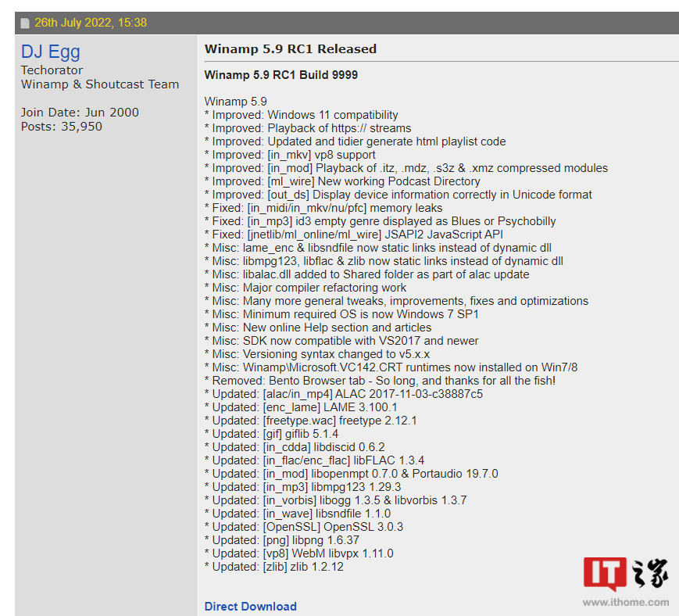Click the '[in_mkv] vp8 support' line

coord(290,155)
